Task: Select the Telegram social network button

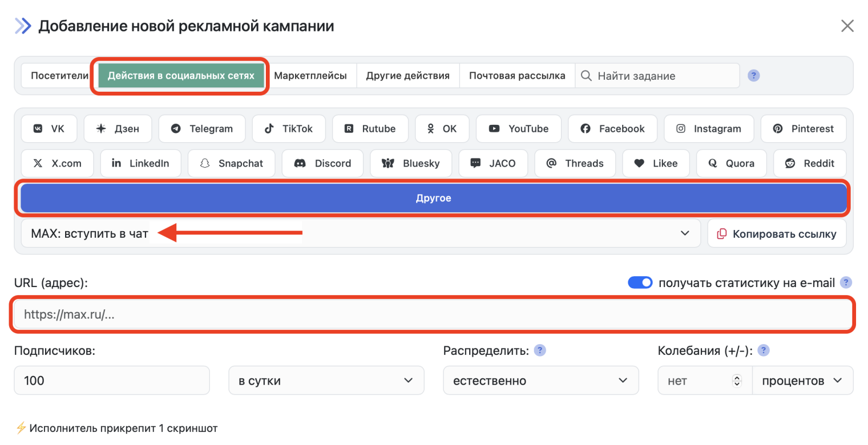Action: (202, 129)
